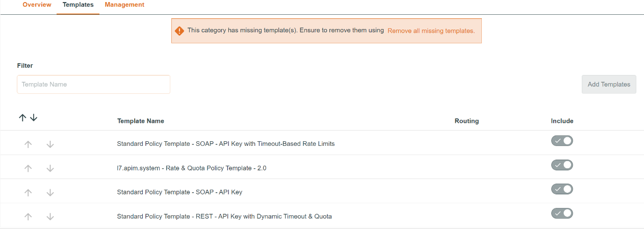This screenshot has height=229, width=644.
Task: Move REST Dynamic Timeout & Quota template up
Action: [28, 217]
